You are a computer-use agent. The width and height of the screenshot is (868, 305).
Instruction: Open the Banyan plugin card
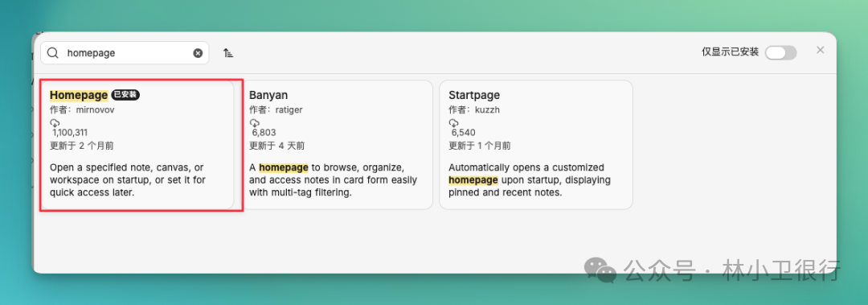coord(337,145)
